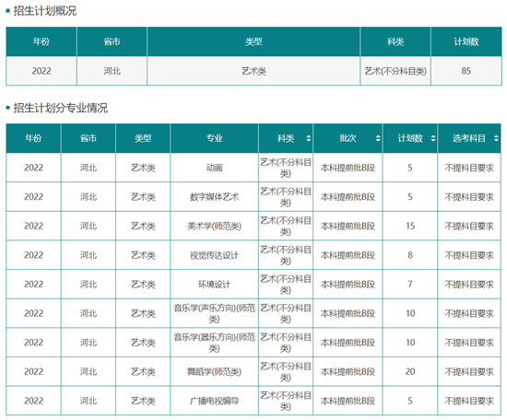Select the 舞蹈学(师范类) major cell
Image resolution: width=507 pixels, height=420 pixels.
tap(215, 371)
